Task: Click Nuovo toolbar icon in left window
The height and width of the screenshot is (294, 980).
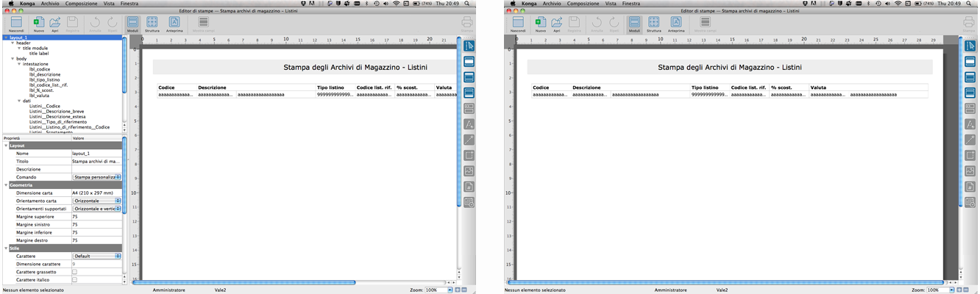Action: pos(38,23)
